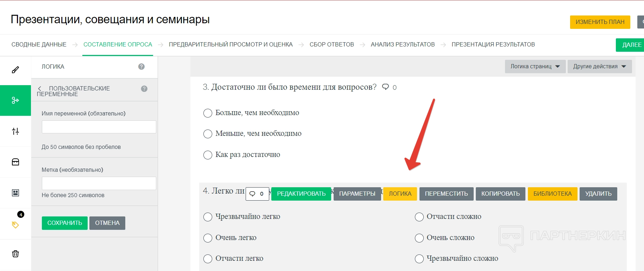644x271 pixels.
Task: Click the tag icon with badge 4
Action: tap(15, 225)
